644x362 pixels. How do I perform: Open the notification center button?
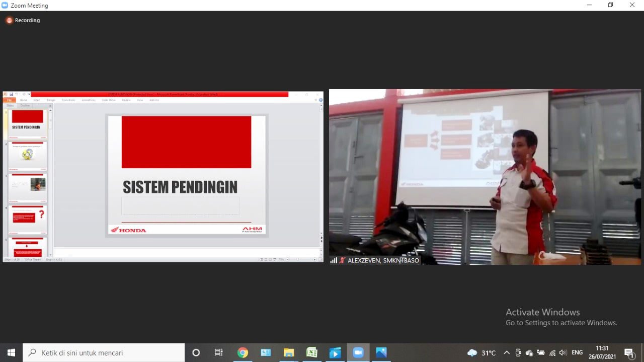pos(629,352)
